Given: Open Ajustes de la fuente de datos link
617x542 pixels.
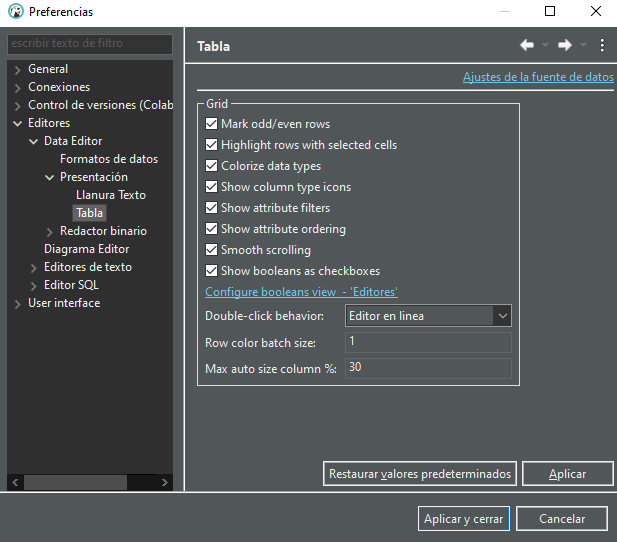Looking at the screenshot, I should pyautogui.click(x=538, y=77).
